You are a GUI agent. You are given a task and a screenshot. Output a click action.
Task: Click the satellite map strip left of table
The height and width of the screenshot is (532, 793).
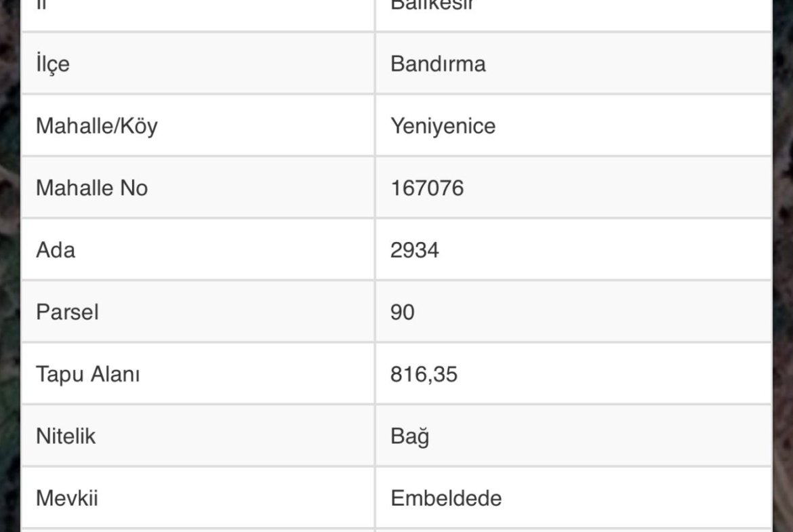pyautogui.click(x=9, y=271)
